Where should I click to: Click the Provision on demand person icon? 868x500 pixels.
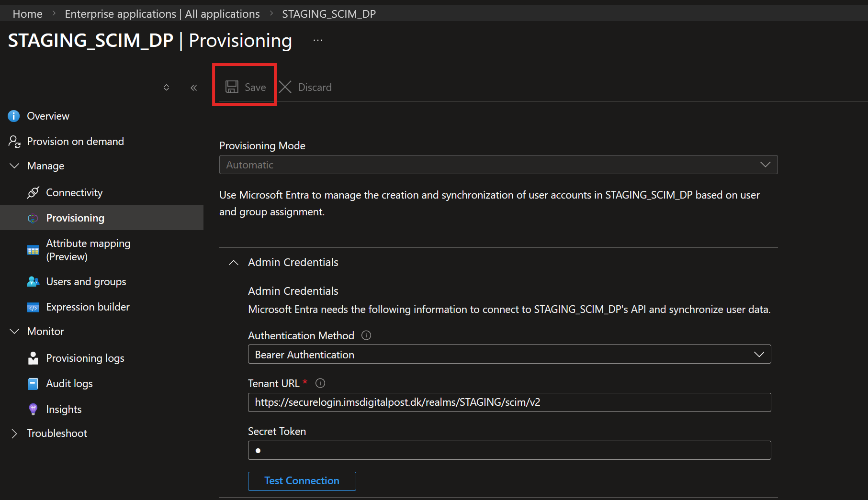pyautogui.click(x=14, y=141)
